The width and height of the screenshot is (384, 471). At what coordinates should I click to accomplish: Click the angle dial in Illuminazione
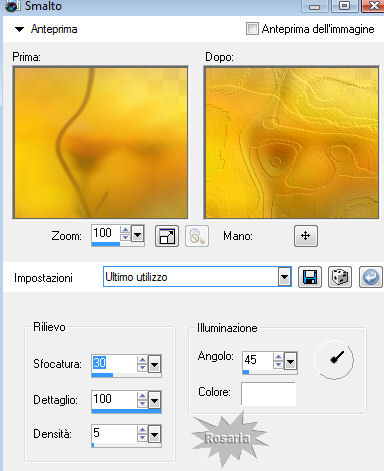pyautogui.click(x=334, y=360)
